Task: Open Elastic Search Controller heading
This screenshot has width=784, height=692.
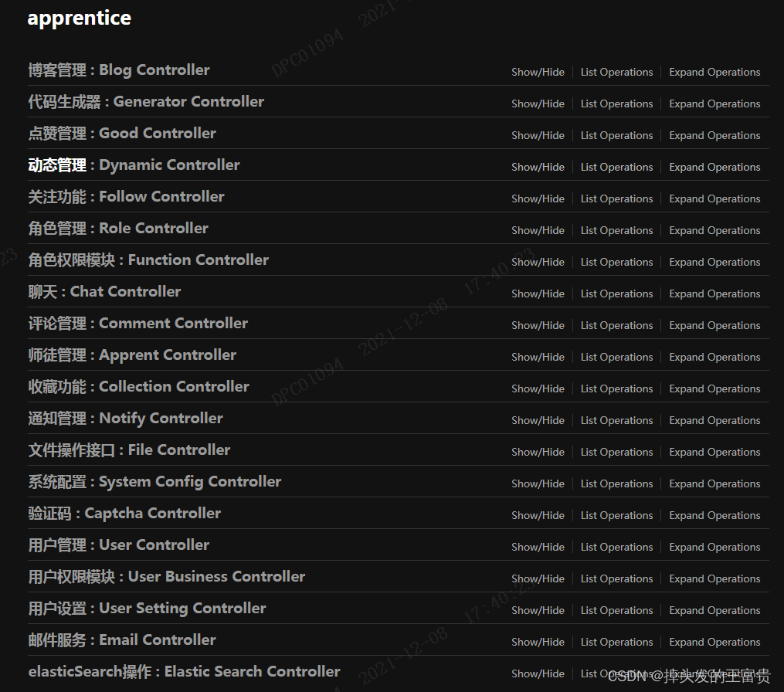Action: (x=184, y=671)
